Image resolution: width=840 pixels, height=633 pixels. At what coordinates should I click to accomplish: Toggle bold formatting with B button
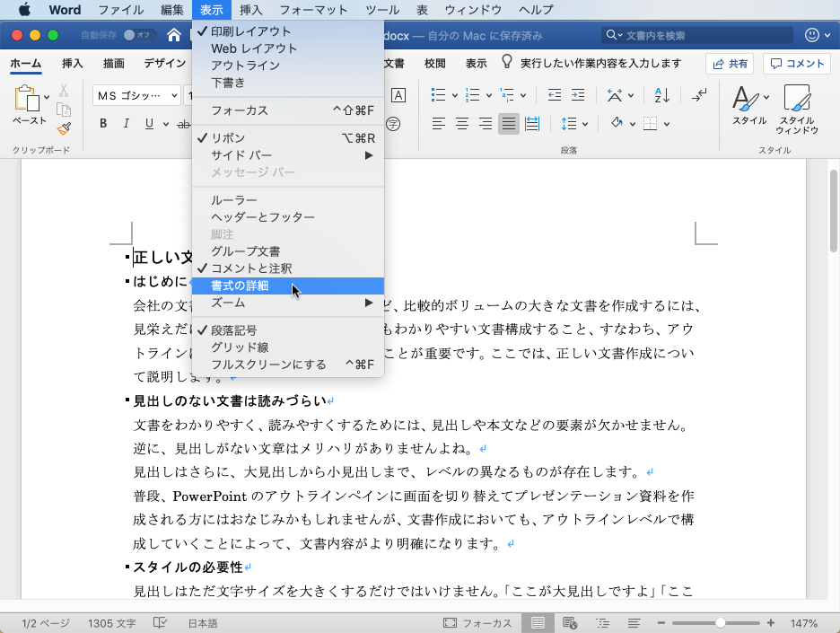click(103, 124)
